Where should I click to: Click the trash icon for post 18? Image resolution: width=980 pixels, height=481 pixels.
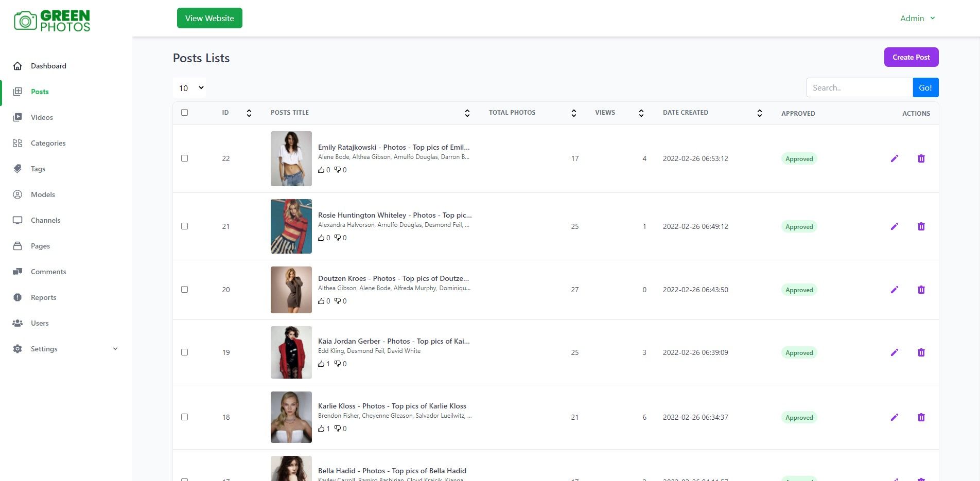[921, 417]
